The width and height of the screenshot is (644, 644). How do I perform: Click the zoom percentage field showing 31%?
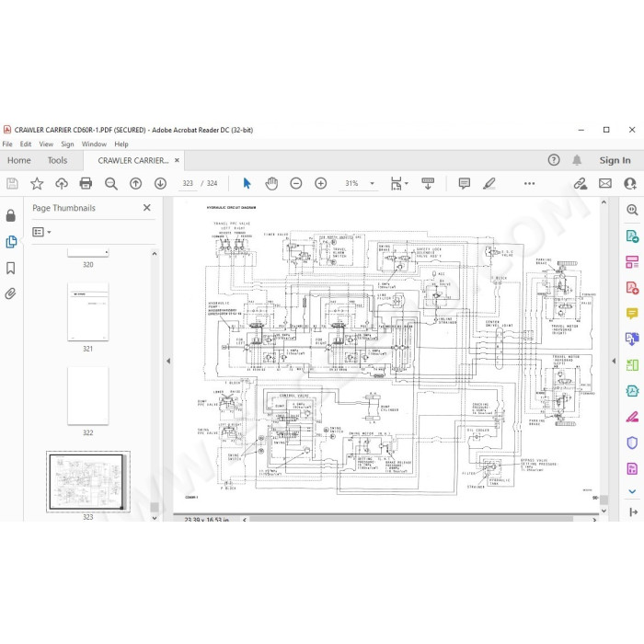pyautogui.click(x=351, y=183)
